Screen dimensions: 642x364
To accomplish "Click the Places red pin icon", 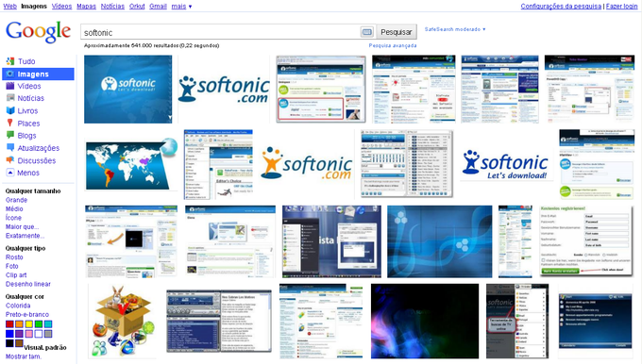I will tap(10, 123).
